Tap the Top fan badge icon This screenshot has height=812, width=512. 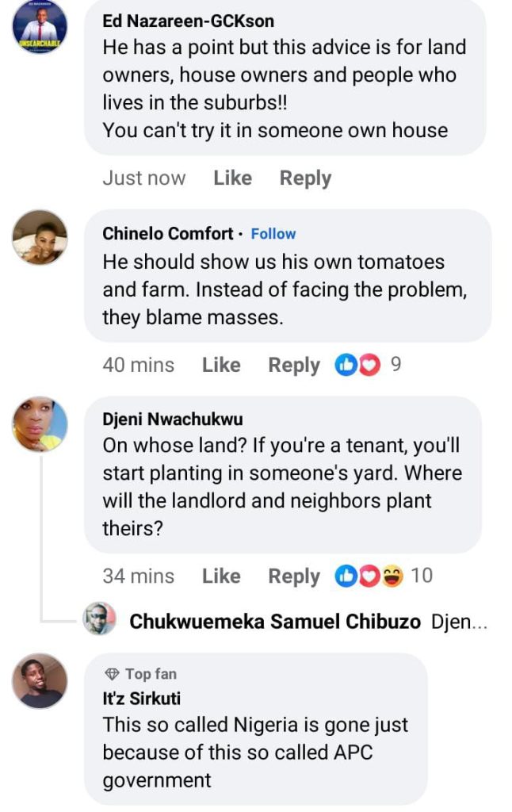click(x=112, y=674)
